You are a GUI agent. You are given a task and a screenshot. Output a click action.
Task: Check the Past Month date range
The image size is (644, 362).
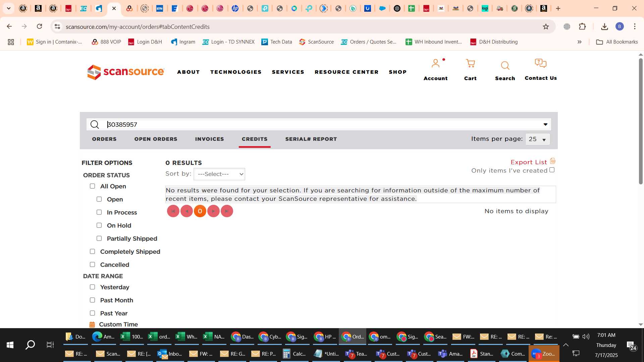[92, 300]
